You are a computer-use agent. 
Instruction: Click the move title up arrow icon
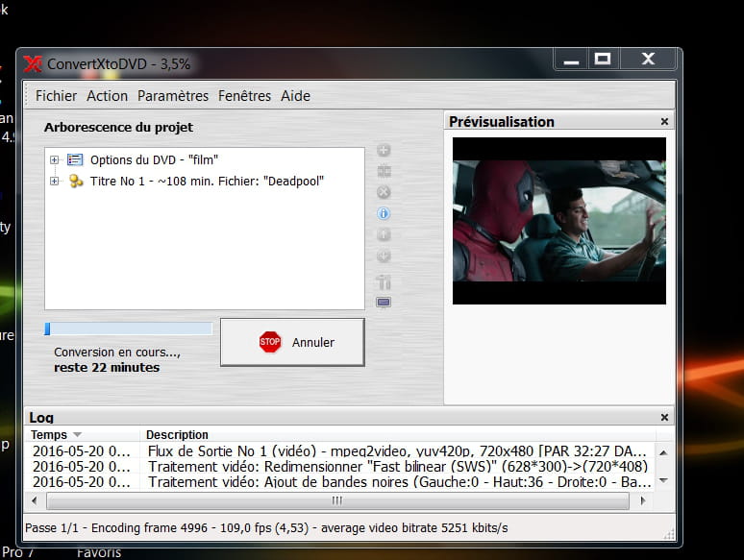tap(384, 234)
